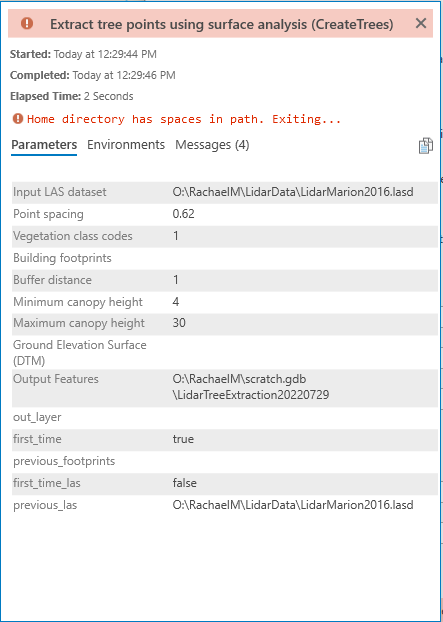Select the Point spacing value 0.62

coord(183,214)
